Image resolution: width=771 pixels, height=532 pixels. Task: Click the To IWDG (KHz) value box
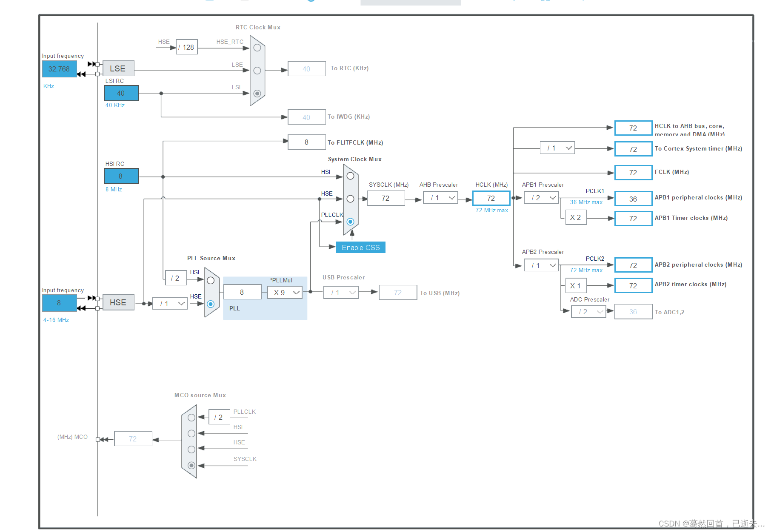click(x=306, y=117)
